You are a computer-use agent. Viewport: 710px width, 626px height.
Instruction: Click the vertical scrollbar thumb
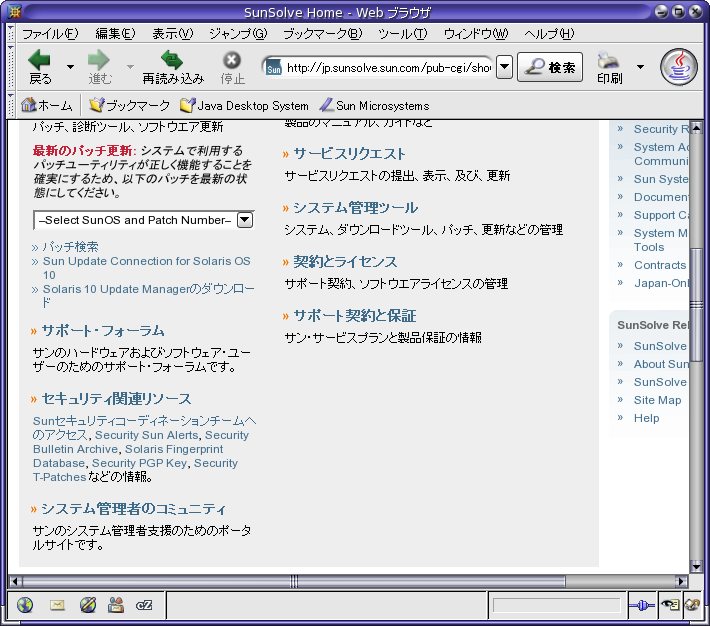696,304
